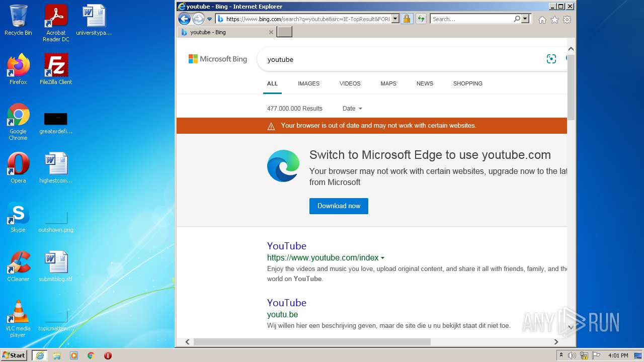Image resolution: width=644 pixels, height=362 pixels.
Task: Open the VLC media player desktop icon
Action: pyautogui.click(x=18, y=319)
